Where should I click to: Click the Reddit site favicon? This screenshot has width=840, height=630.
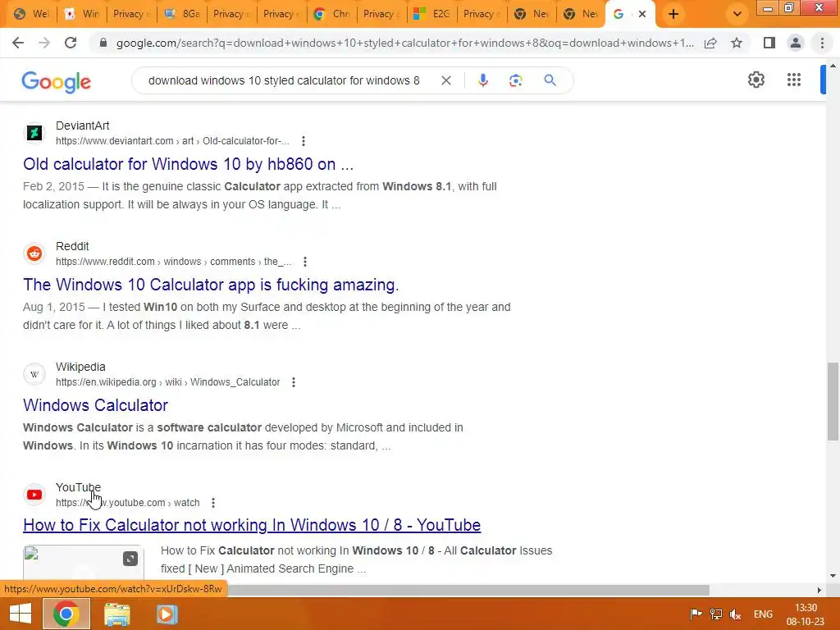[34, 253]
